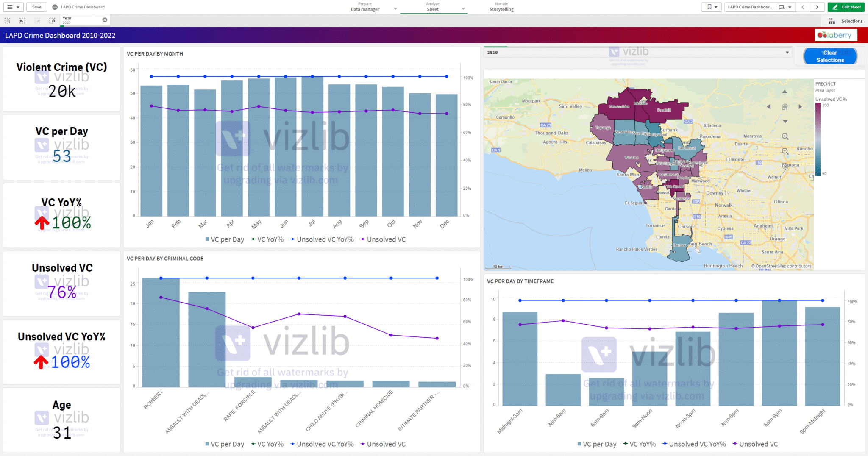
Task: Step back to previous selection state
Action: [x=22, y=20]
